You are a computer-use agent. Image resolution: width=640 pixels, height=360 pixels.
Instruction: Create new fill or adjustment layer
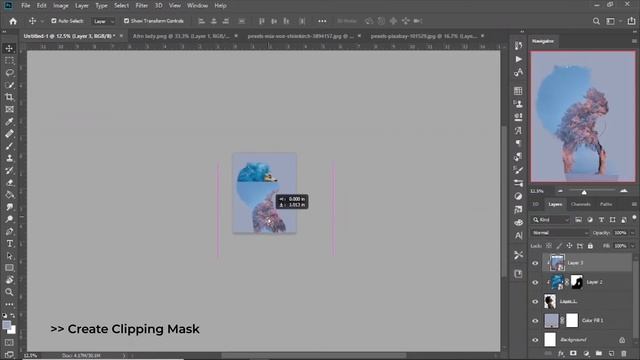click(x=586, y=353)
